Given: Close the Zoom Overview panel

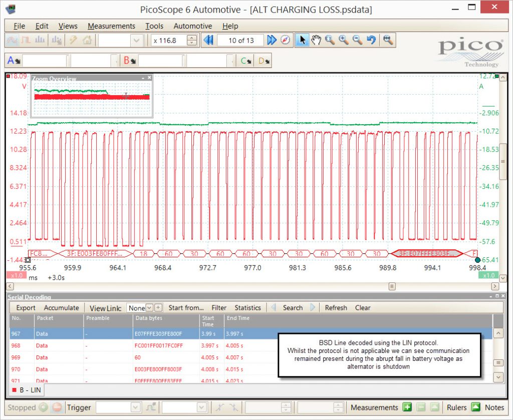Looking at the screenshot, I should coord(149,78).
